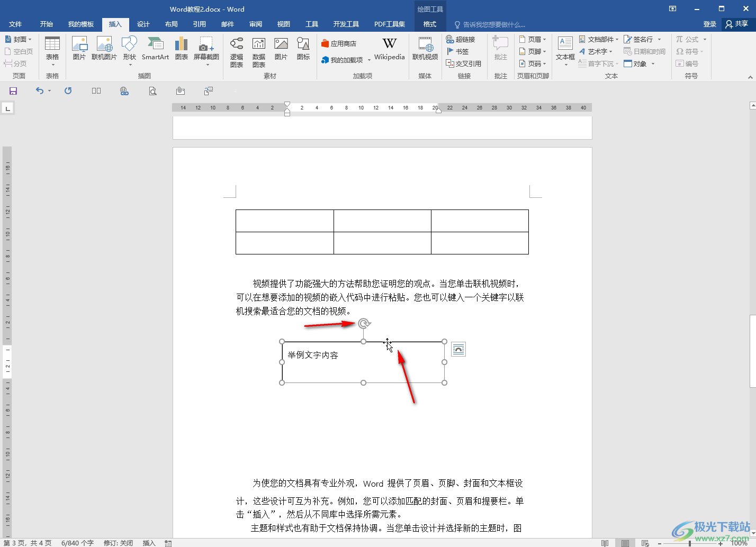
Task: Click the zoom slider handle
Action: pos(690,543)
